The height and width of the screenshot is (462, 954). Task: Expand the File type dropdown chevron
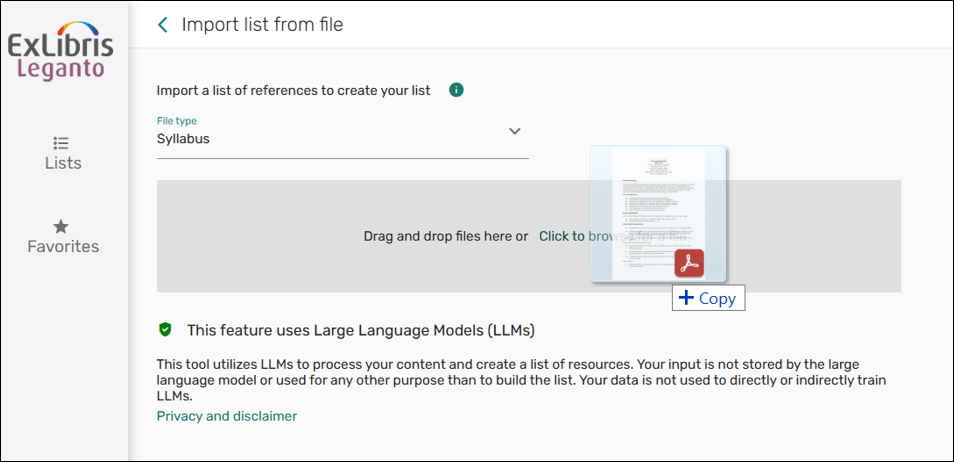(515, 131)
